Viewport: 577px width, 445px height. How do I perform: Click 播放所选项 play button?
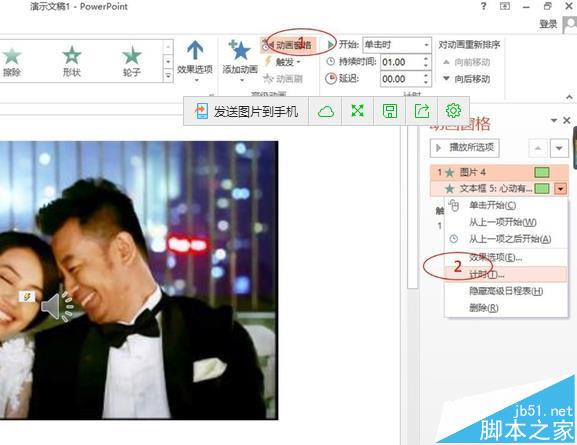[x=464, y=148]
